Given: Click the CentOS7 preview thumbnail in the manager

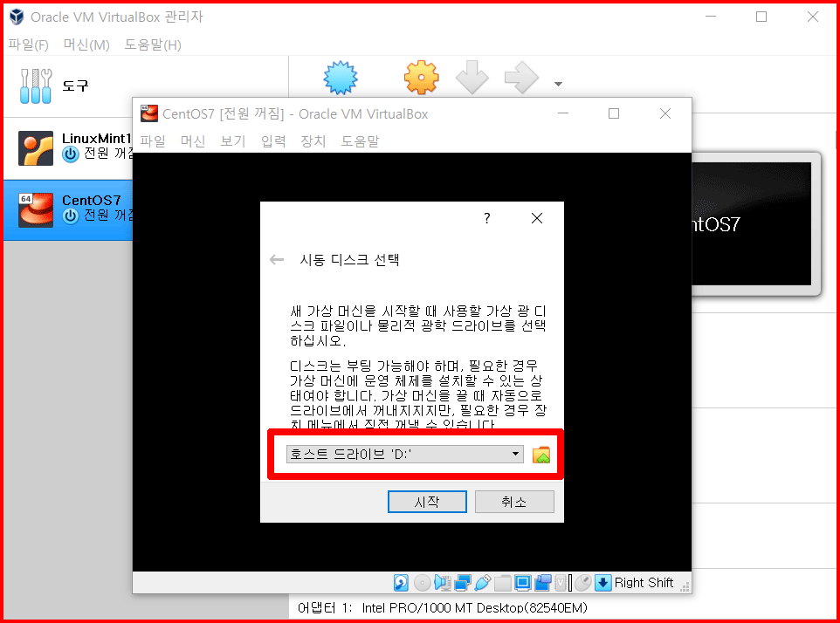Looking at the screenshot, I should pos(755,225).
